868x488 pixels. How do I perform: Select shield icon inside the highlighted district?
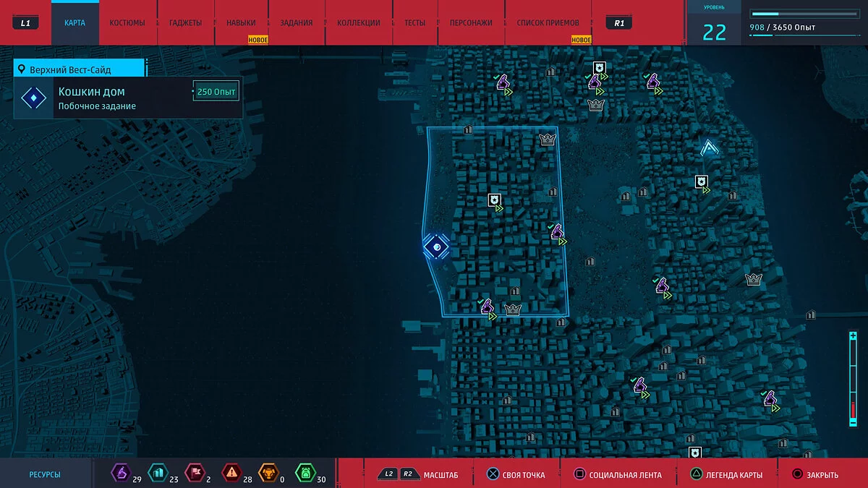tap(495, 200)
